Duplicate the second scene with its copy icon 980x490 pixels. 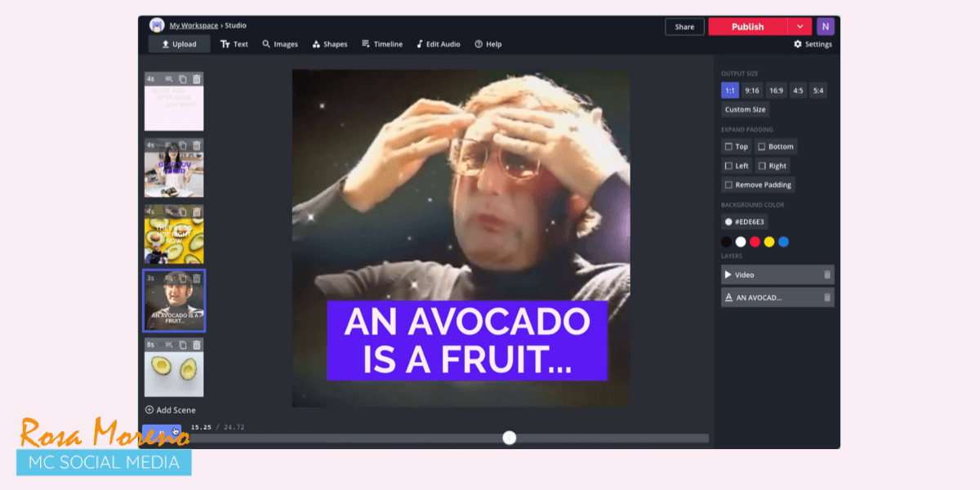coord(183,145)
